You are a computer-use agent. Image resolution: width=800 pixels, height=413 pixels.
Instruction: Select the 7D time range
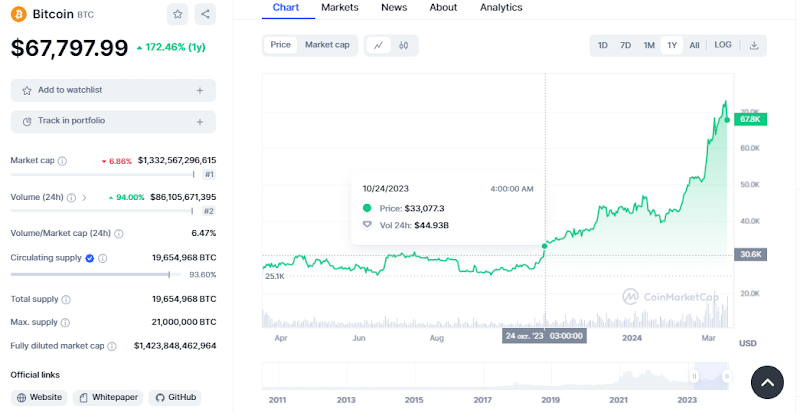625,45
